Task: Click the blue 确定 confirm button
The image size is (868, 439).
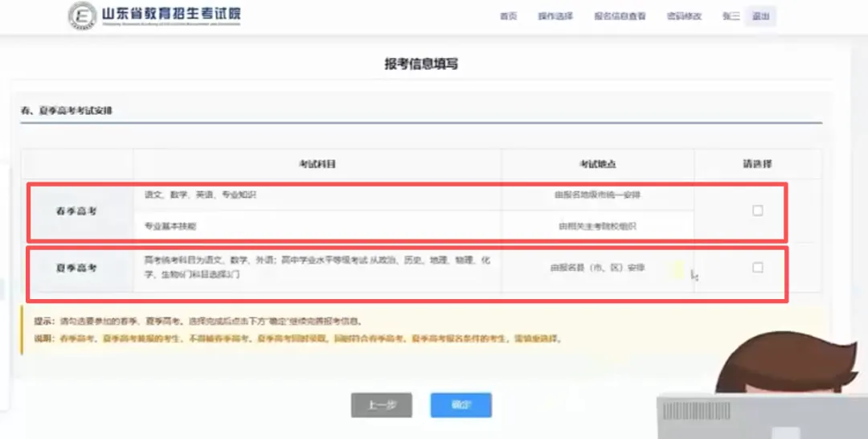Action: pyautogui.click(x=461, y=405)
